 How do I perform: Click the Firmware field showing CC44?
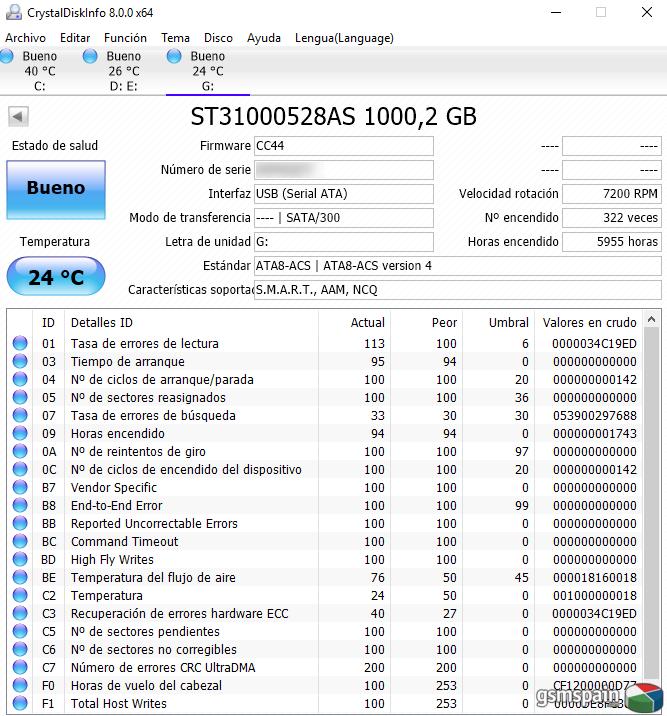click(x=344, y=146)
